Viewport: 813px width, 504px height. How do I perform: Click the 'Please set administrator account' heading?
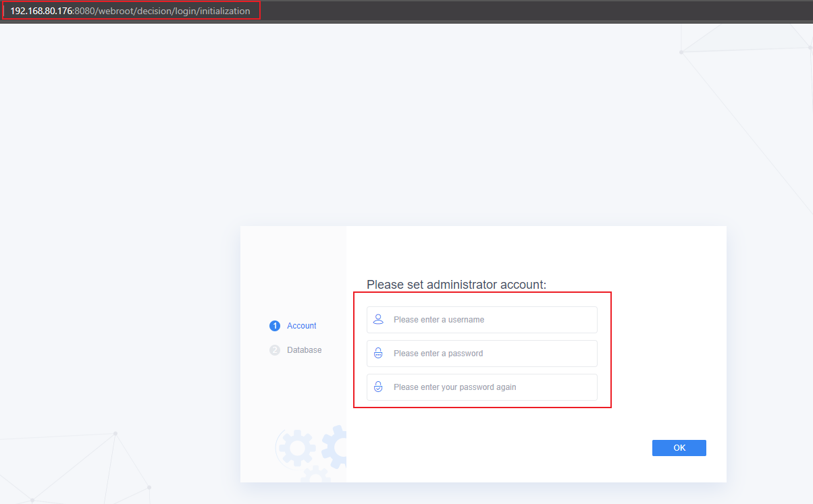456,284
